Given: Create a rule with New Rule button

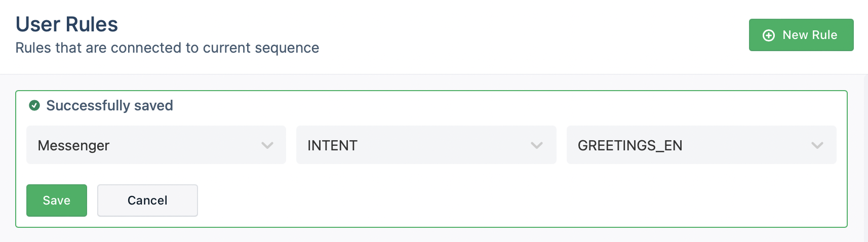Looking at the screenshot, I should [x=801, y=35].
